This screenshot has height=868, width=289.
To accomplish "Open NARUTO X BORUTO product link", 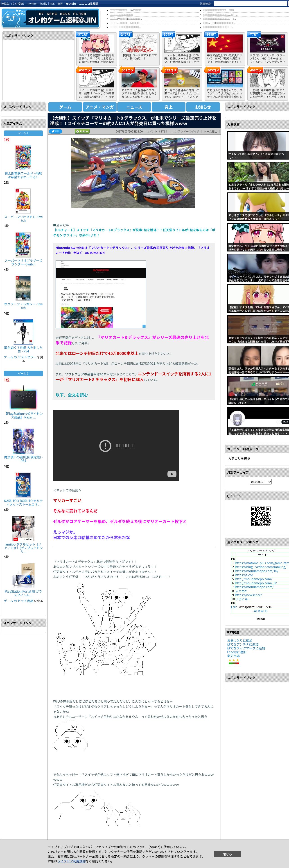I will pos(23,503).
